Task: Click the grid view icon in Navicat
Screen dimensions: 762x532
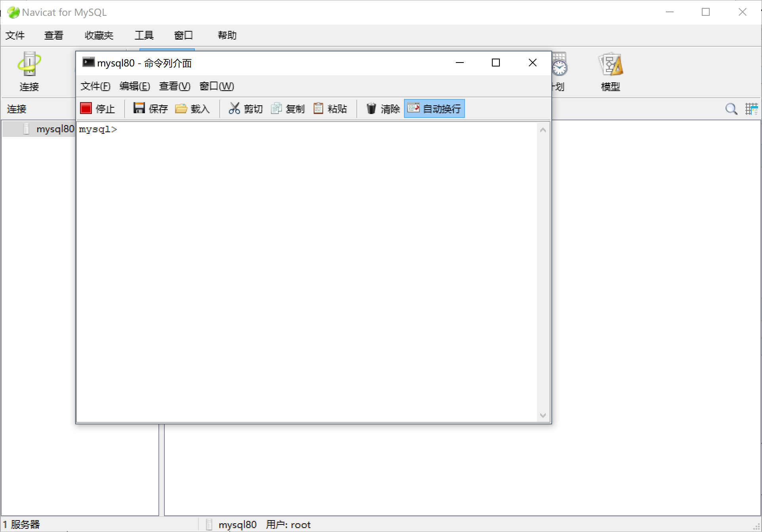Action: pyautogui.click(x=751, y=109)
